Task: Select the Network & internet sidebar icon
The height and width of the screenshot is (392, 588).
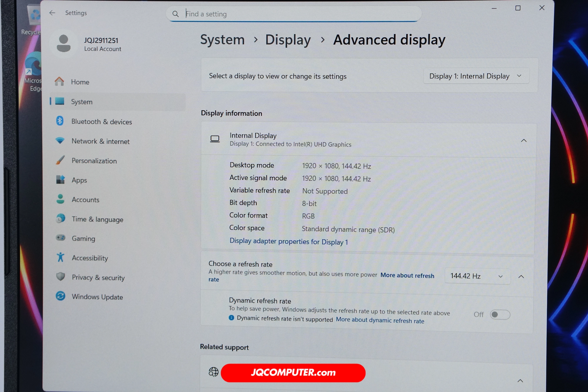Action: [x=60, y=141]
